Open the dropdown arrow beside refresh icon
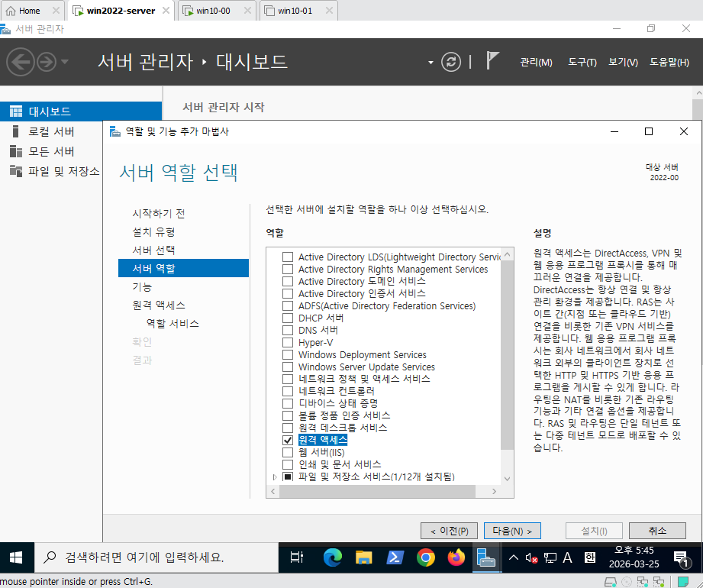Viewport: 703px width, 588px height. pos(431,63)
